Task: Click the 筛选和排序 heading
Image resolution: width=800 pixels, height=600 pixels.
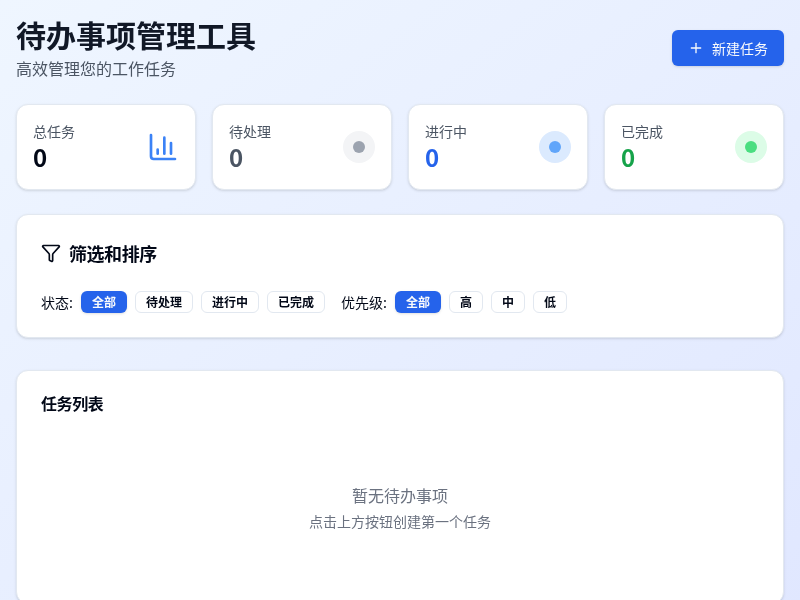Action: click(113, 254)
